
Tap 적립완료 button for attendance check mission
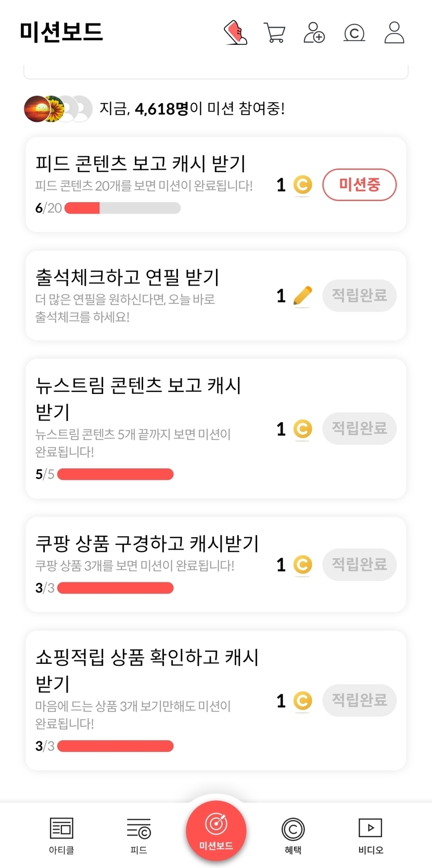click(x=359, y=296)
